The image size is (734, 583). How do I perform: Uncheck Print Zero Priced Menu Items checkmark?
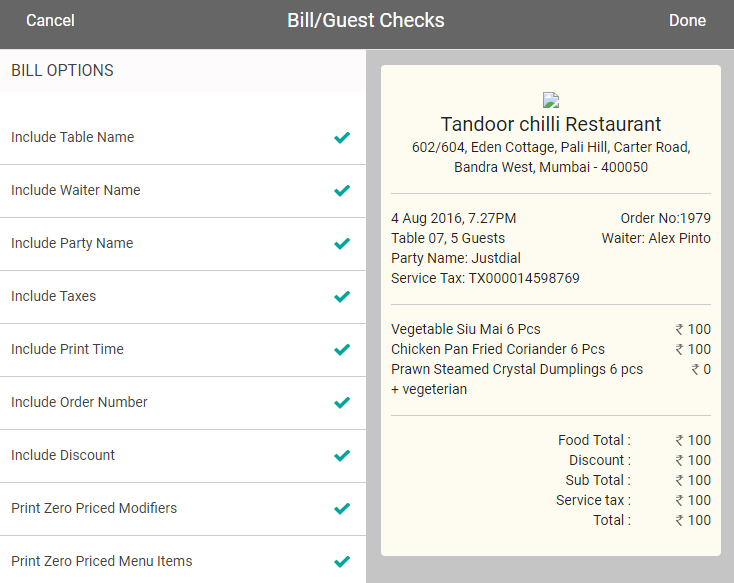342,561
